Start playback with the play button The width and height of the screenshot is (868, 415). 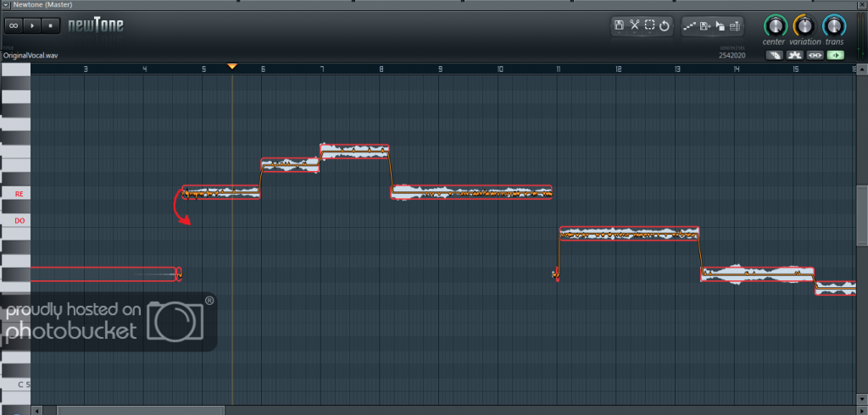(x=32, y=25)
